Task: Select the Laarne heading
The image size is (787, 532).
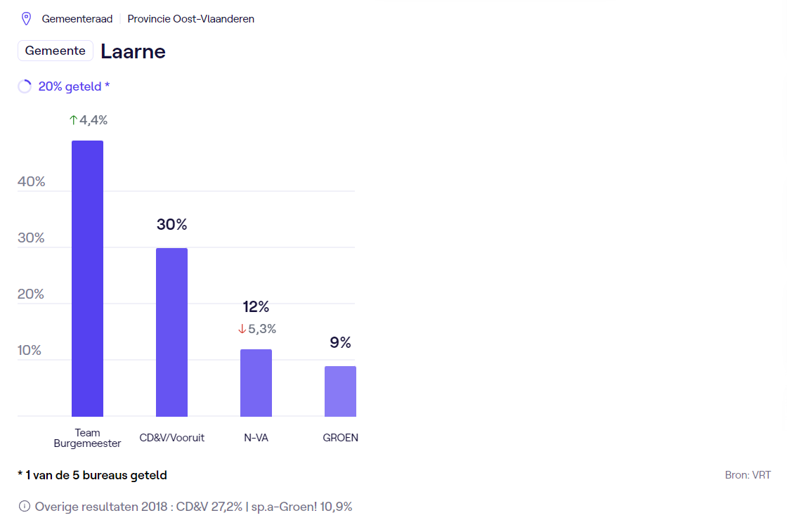Action: [x=133, y=51]
